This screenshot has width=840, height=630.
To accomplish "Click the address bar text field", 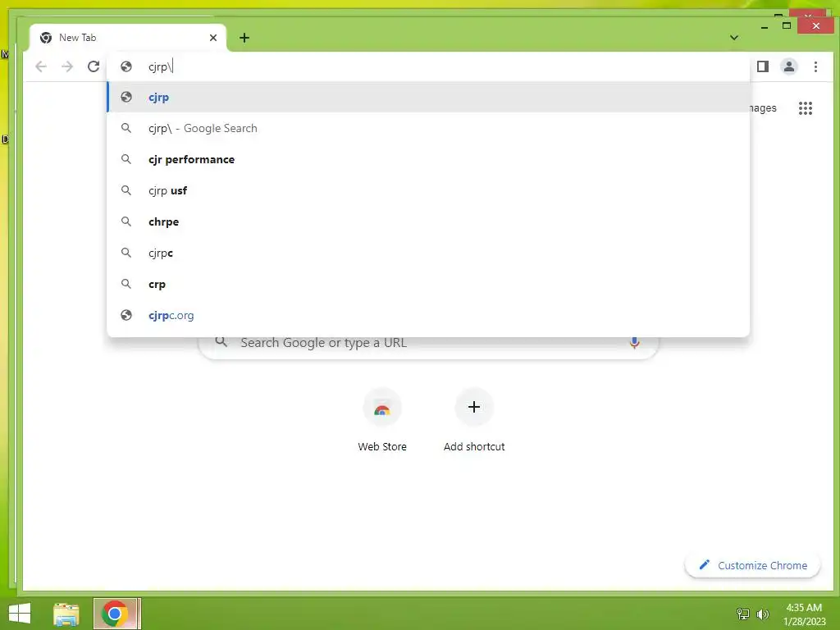I will [x=428, y=66].
